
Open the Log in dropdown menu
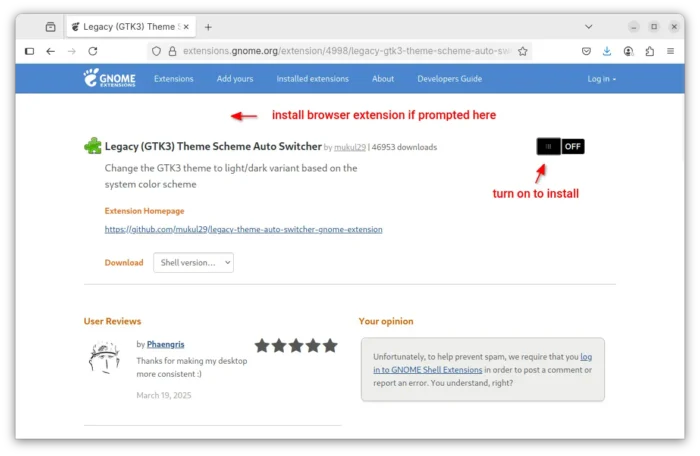pos(601,79)
